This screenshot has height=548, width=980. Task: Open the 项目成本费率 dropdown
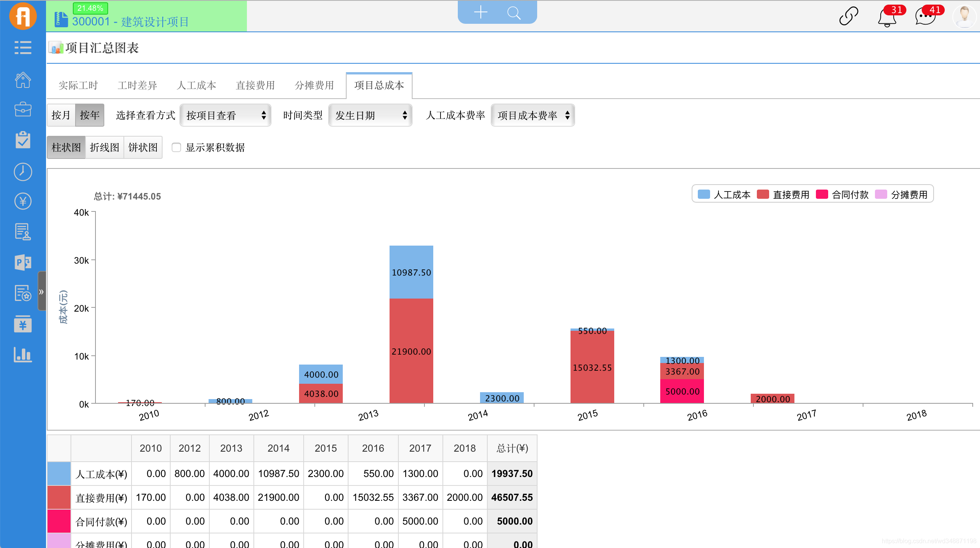click(533, 115)
